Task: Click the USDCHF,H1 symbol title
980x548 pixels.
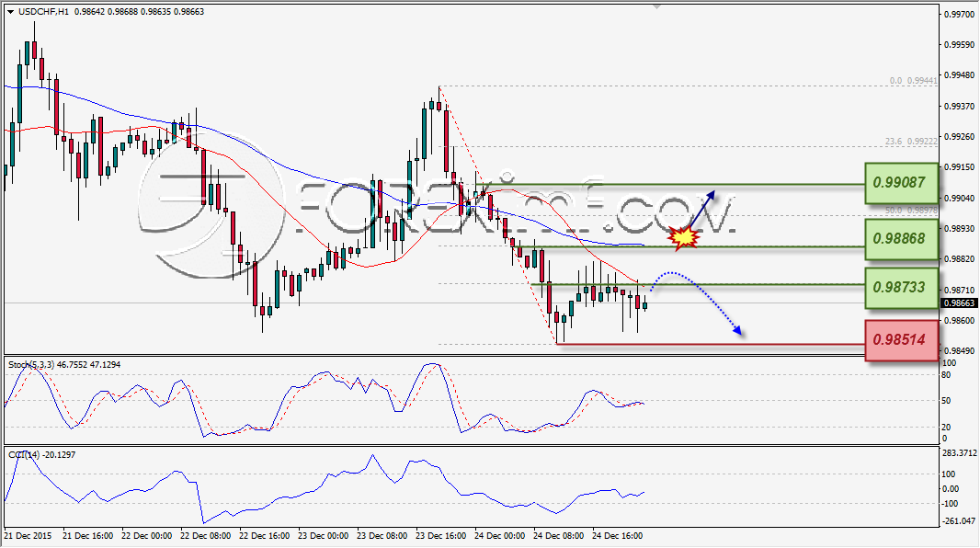Action: (44, 11)
